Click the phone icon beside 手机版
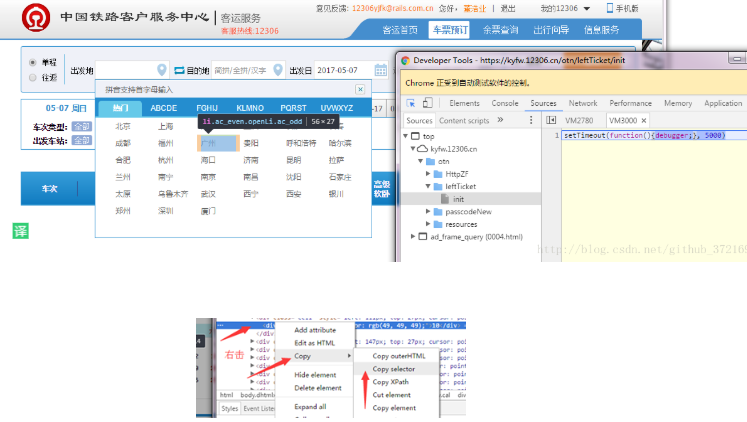The height and width of the screenshot is (422, 747). (x=609, y=8)
